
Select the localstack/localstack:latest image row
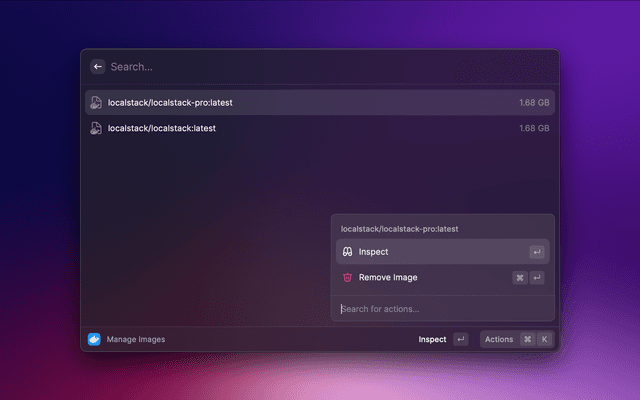coord(300,128)
